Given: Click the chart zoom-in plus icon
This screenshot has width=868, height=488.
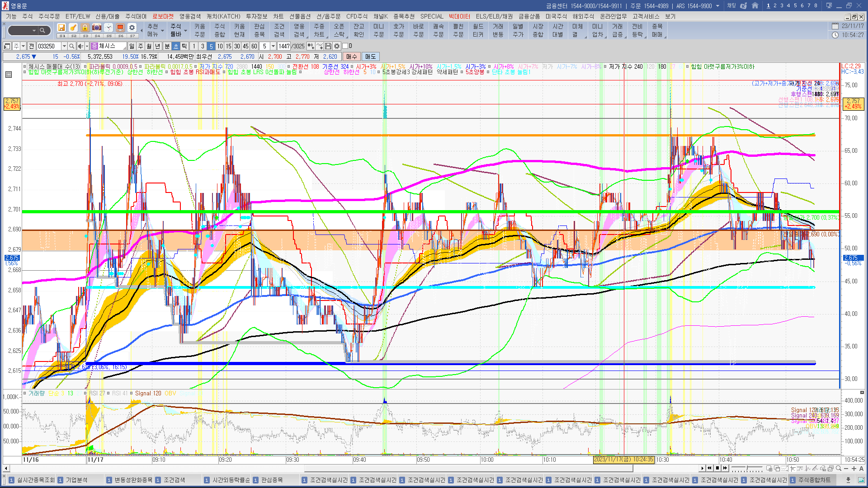Looking at the screenshot, I should (x=854, y=469).
